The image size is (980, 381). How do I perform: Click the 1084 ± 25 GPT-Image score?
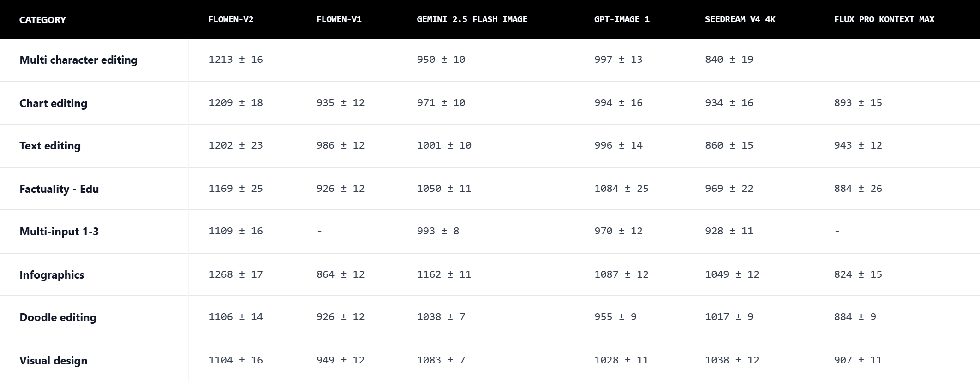pyautogui.click(x=621, y=189)
